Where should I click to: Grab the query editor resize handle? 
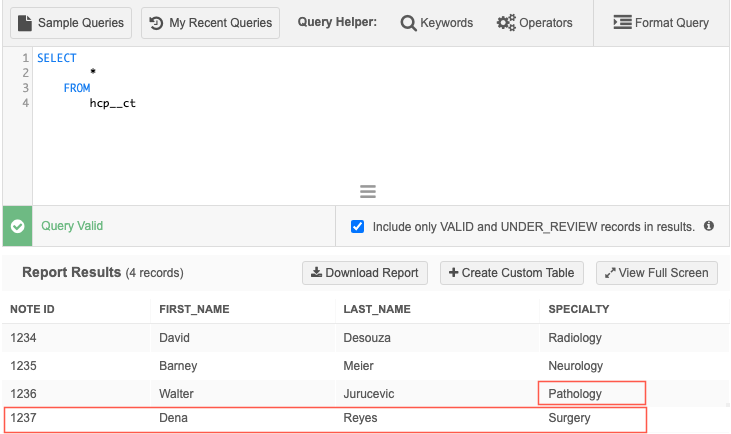(367, 192)
